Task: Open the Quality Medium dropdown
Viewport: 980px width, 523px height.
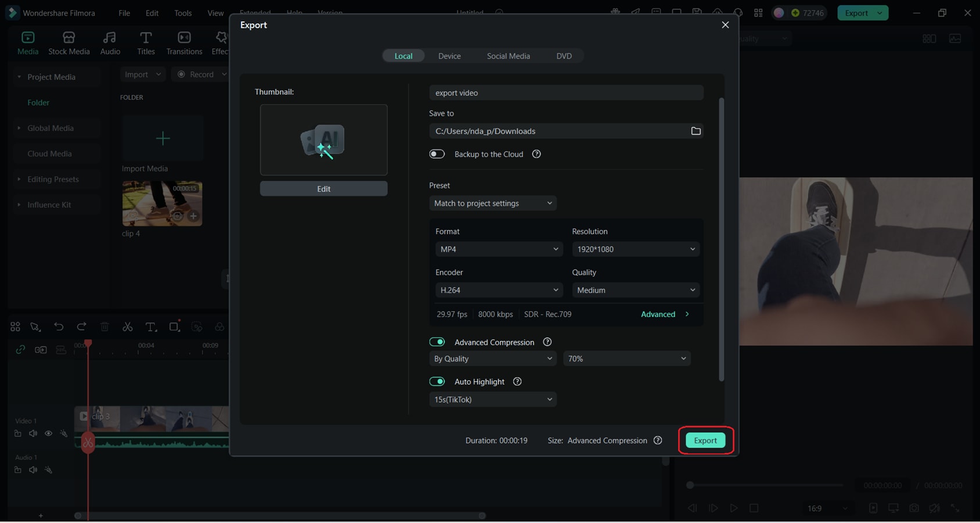Action: coord(636,289)
